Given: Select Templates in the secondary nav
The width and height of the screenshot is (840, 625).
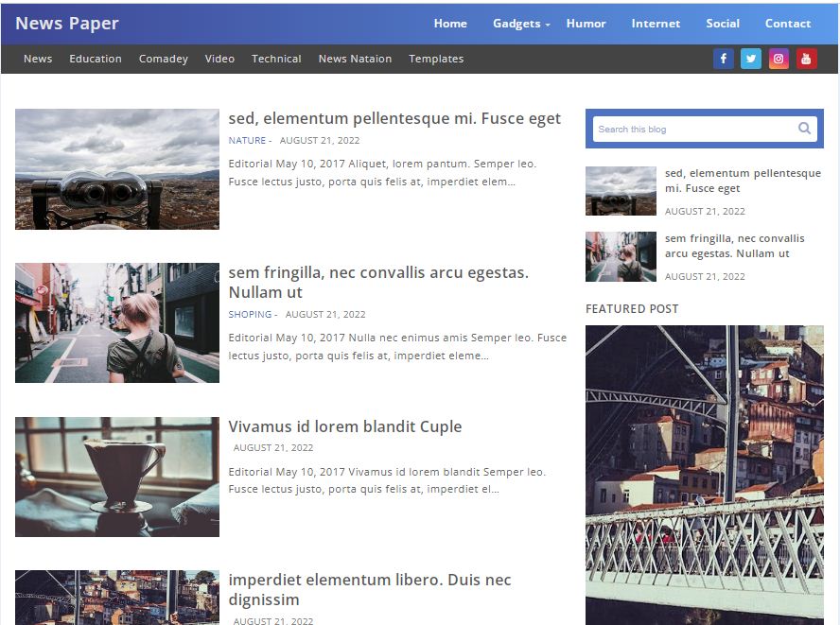Looking at the screenshot, I should (436, 59).
